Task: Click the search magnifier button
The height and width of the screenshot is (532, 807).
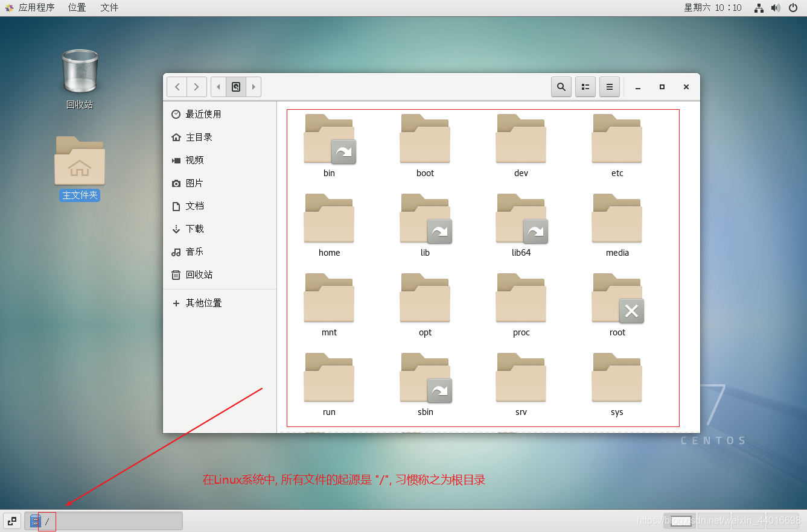Action: coord(561,87)
